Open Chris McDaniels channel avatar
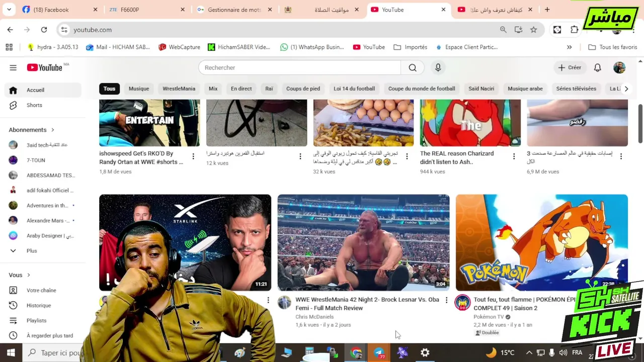 (284, 302)
